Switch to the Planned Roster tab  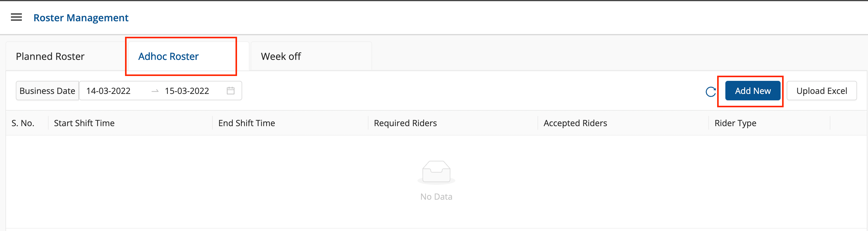(x=50, y=56)
